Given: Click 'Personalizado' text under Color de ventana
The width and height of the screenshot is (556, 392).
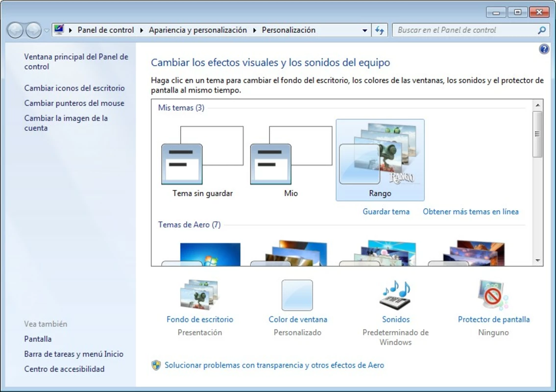Looking at the screenshot, I should (297, 332).
